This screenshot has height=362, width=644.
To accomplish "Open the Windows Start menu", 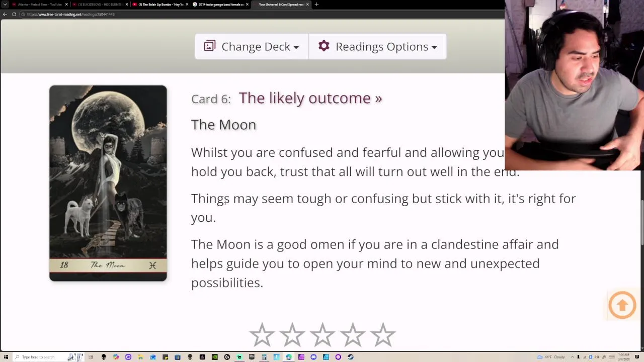I will coord(6,357).
